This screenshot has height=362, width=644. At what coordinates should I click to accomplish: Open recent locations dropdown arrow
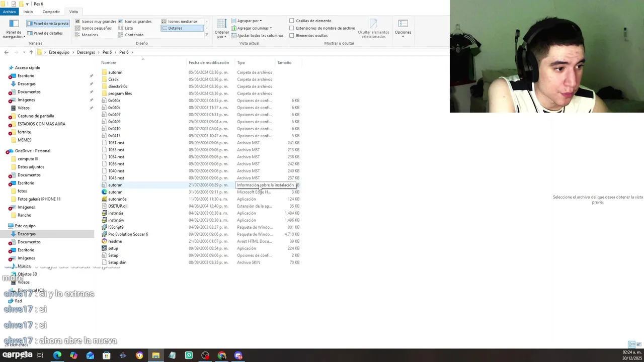[x=24, y=52]
